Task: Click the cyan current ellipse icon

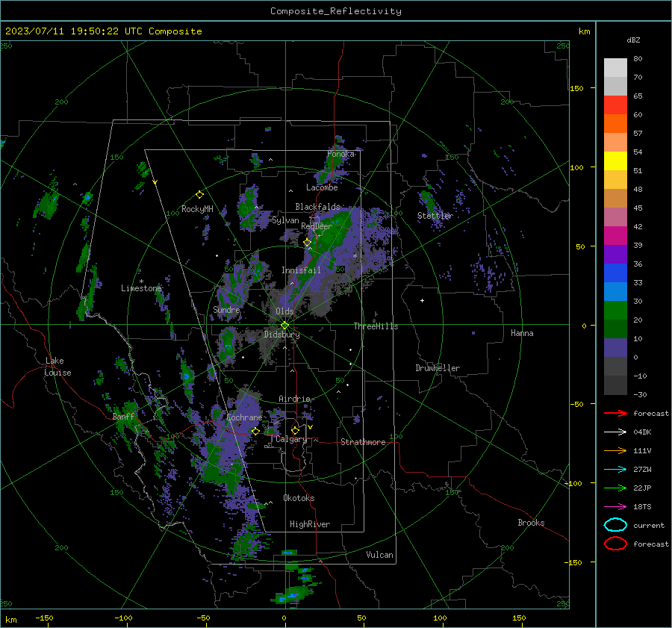Action: tap(615, 525)
